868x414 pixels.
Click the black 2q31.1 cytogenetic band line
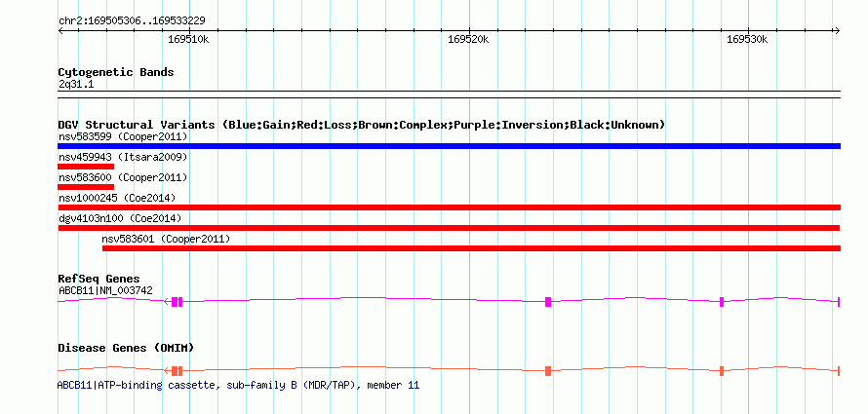(x=449, y=94)
